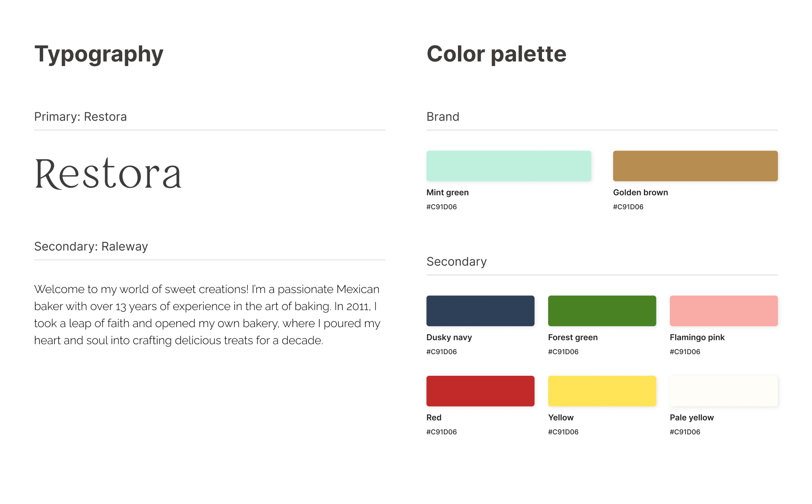Click the Primary: Restora label
This screenshot has height=504, width=812.
[x=80, y=117]
